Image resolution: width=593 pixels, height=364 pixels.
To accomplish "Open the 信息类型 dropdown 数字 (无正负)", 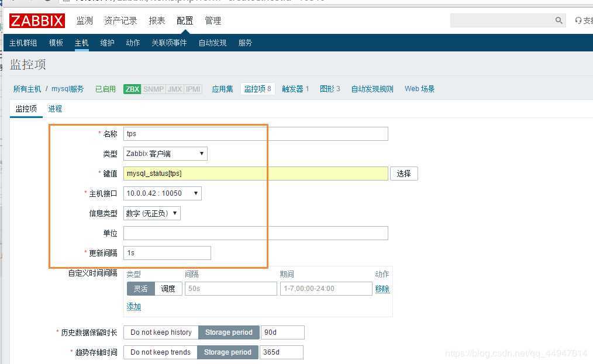I will 151,213.
